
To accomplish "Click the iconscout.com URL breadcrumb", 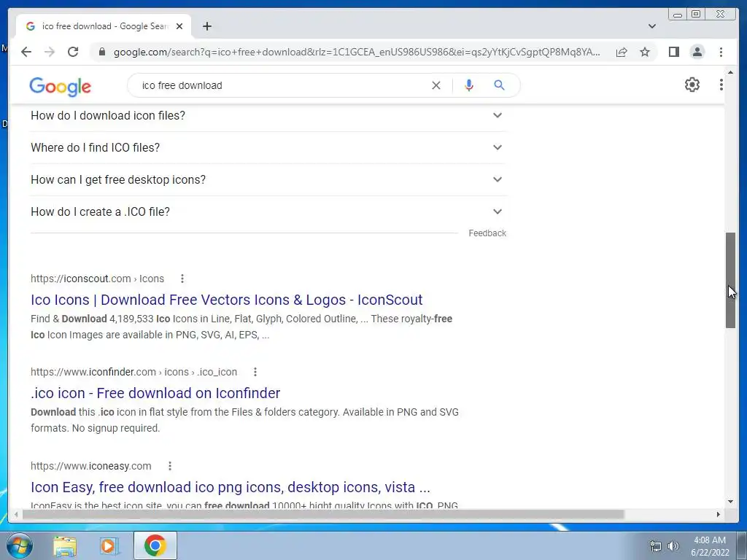I will coord(97,279).
